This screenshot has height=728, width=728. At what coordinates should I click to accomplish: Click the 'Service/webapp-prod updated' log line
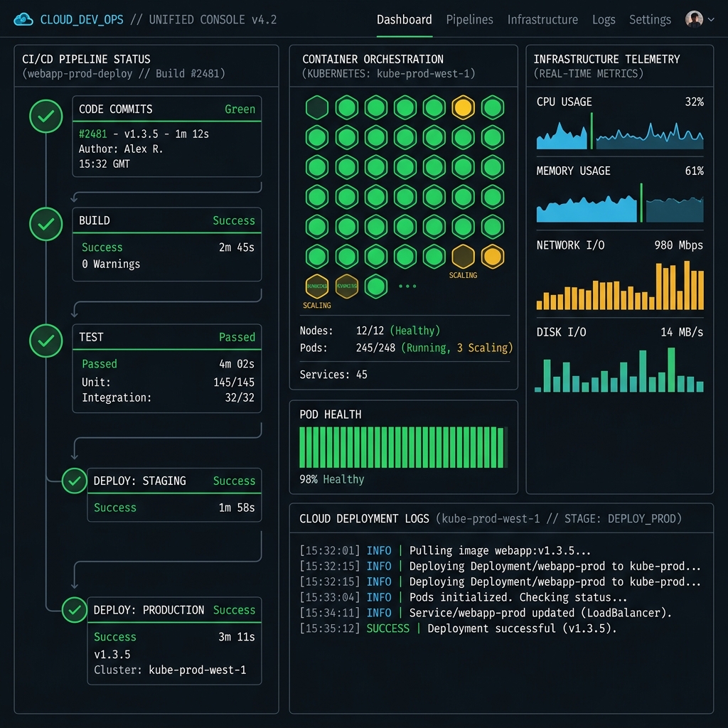[486, 613]
